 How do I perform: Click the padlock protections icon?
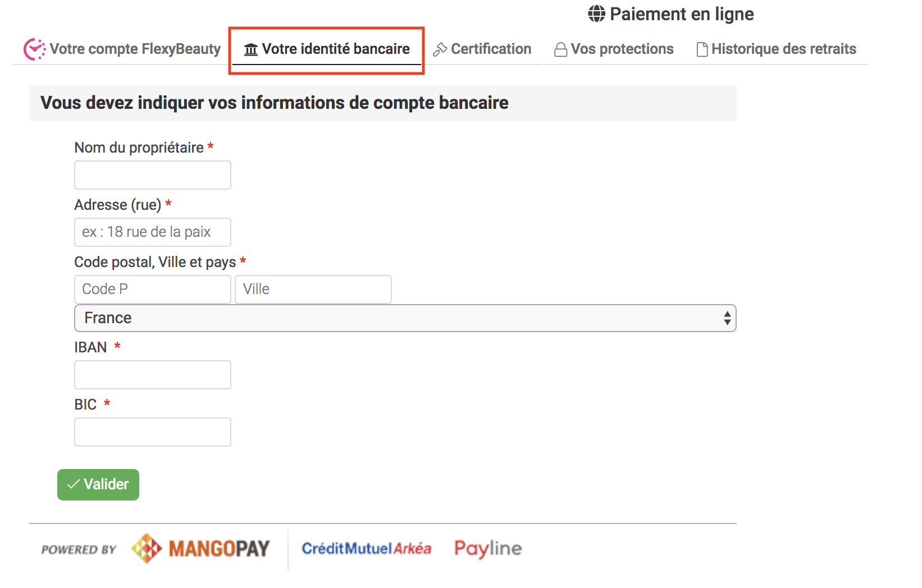pyautogui.click(x=560, y=50)
